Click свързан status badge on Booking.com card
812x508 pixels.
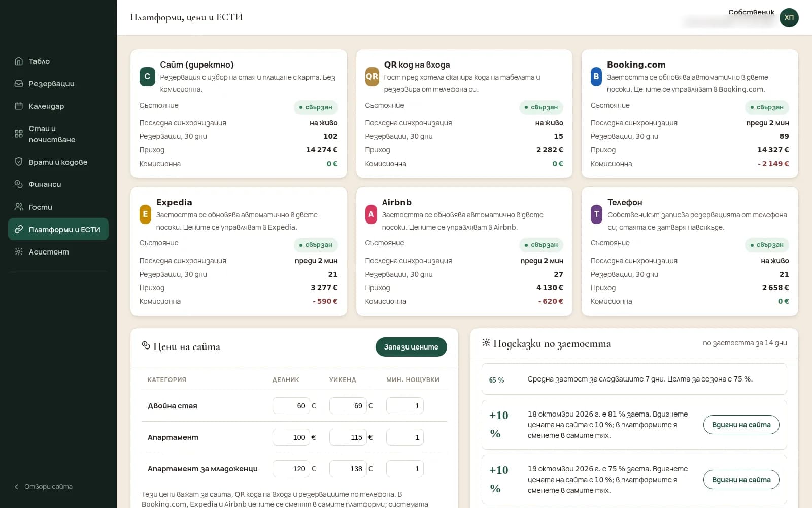pos(767,107)
